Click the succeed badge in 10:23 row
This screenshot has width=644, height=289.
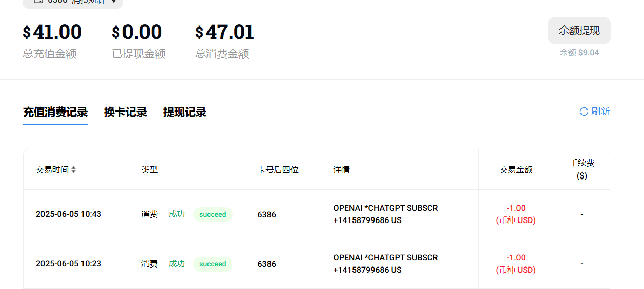coord(213,264)
